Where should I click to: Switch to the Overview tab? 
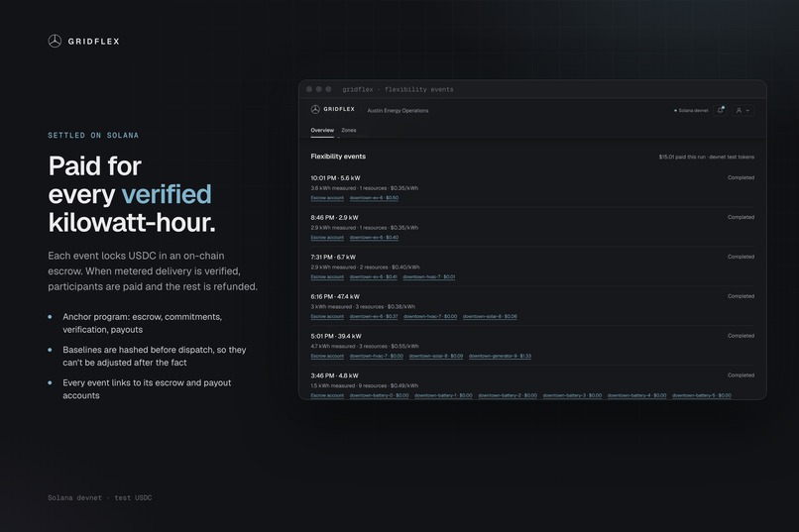point(322,131)
